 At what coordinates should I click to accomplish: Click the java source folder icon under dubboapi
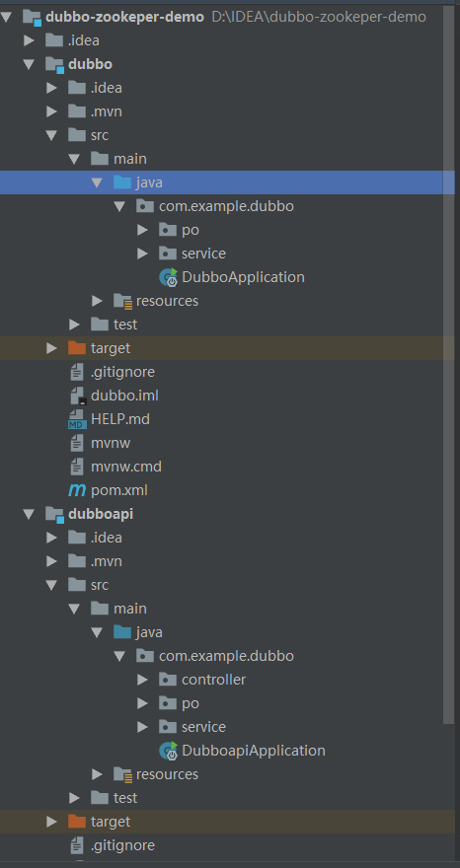pyautogui.click(x=122, y=631)
